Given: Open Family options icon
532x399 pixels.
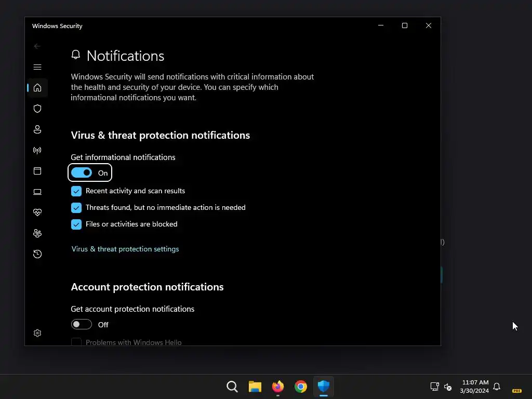Looking at the screenshot, I should [37, 233].
